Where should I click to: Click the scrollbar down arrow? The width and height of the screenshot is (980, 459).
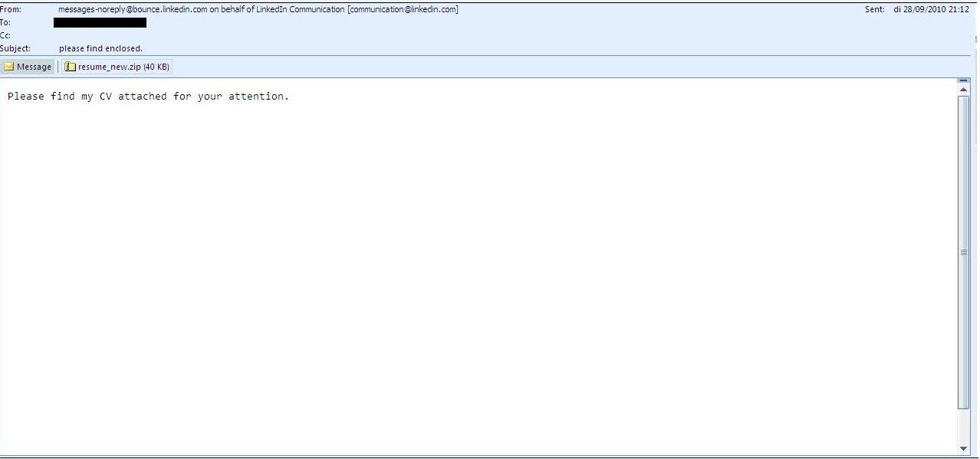tap(964, 448)
